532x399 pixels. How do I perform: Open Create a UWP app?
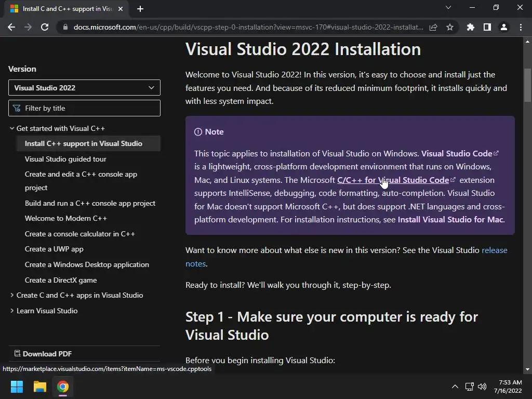[54, 249]
